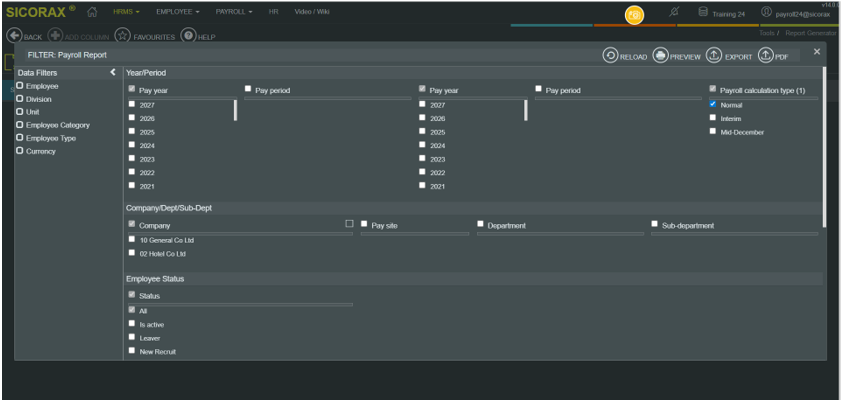Check 2027 in the first Pay year list
841x401 pixels.
coord(132,104)
